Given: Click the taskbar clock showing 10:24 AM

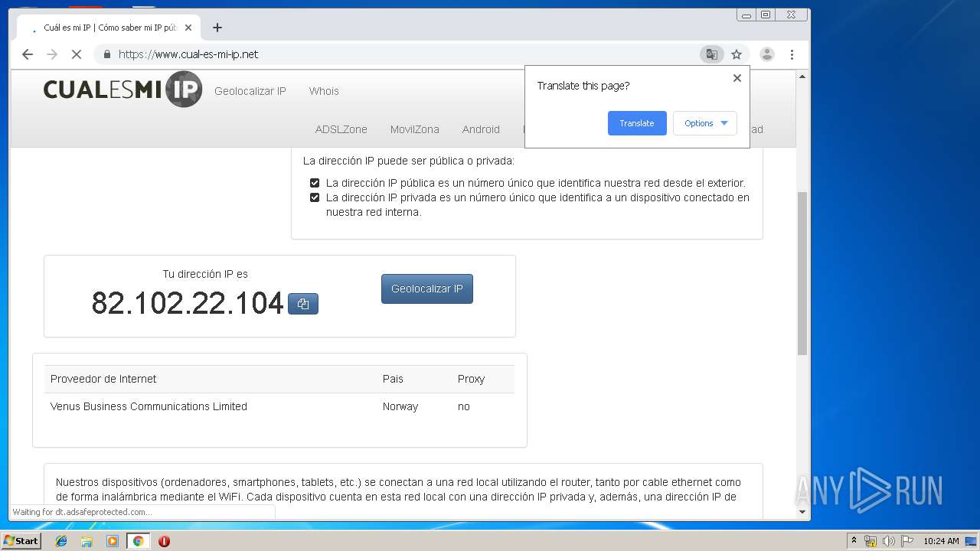Looking at the screenshot, I should coord(941,541).
